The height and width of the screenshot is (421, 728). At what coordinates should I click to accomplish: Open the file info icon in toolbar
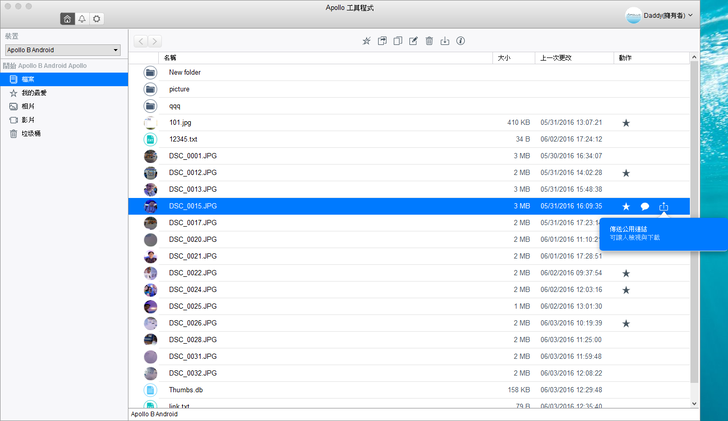[x=460, y=41]
